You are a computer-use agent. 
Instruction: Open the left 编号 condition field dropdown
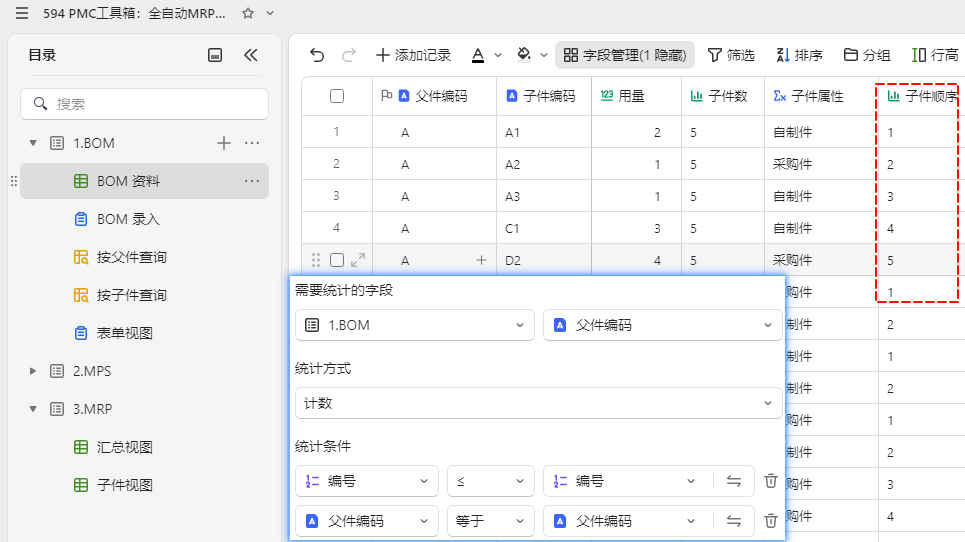367,481
